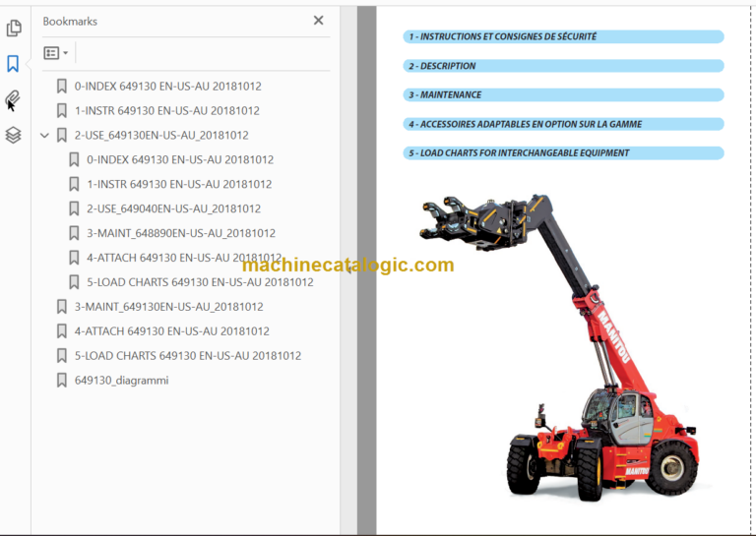
Task: Open top-level bookmark 1-INSTR 649130 EN-US-AU 20181012
Action: pos(166,111)
